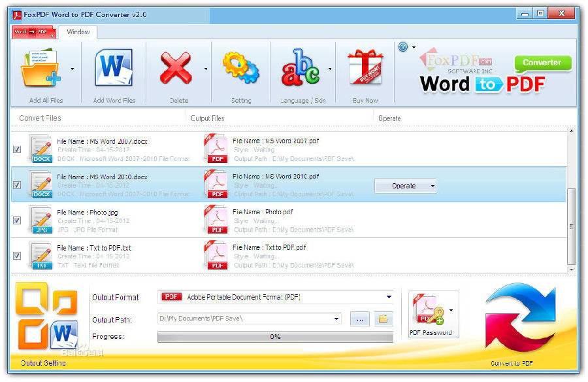The width and height of the screenshot is (588, 382).
Task: Open the Output Path dropdown arrow
Action: click(336, 319)
